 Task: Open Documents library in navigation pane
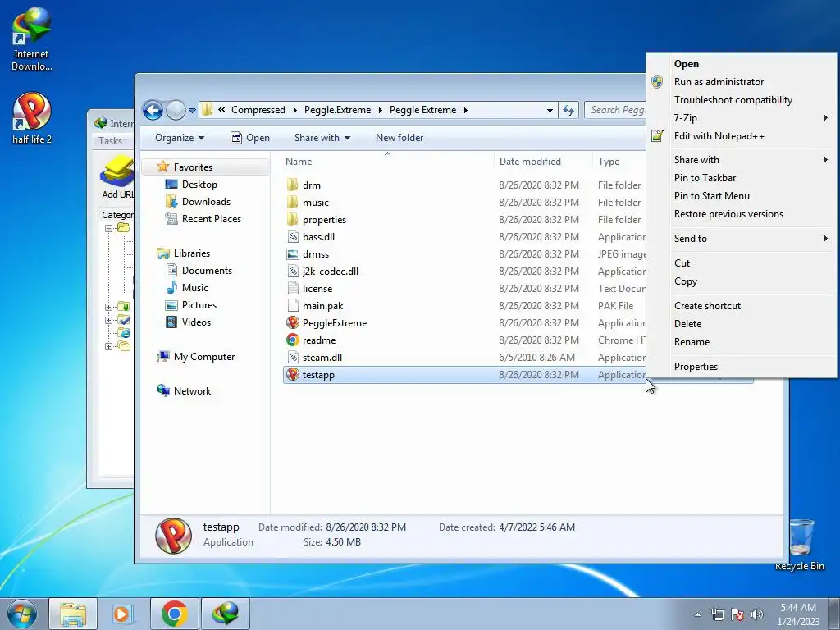tap(207, 271)
